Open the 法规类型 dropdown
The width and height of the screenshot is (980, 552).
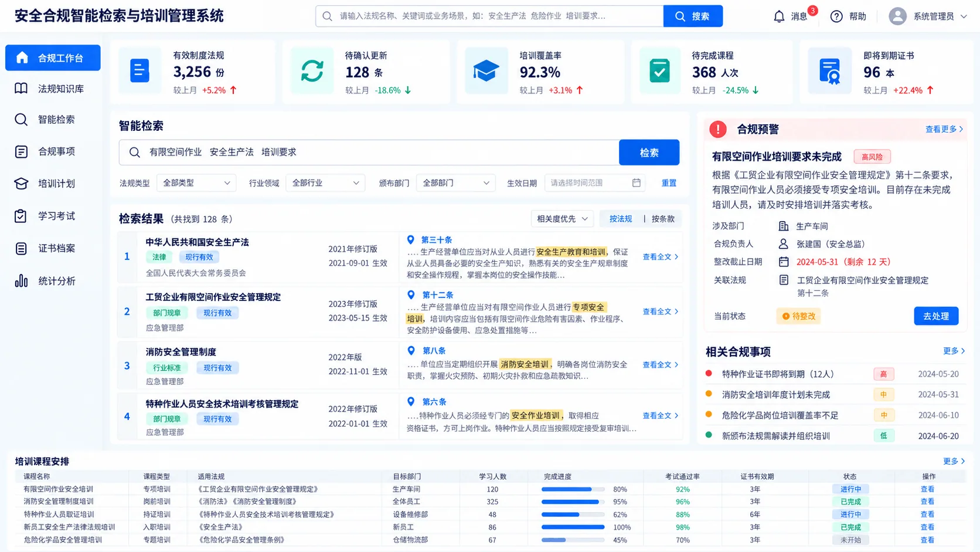(196, 183)
